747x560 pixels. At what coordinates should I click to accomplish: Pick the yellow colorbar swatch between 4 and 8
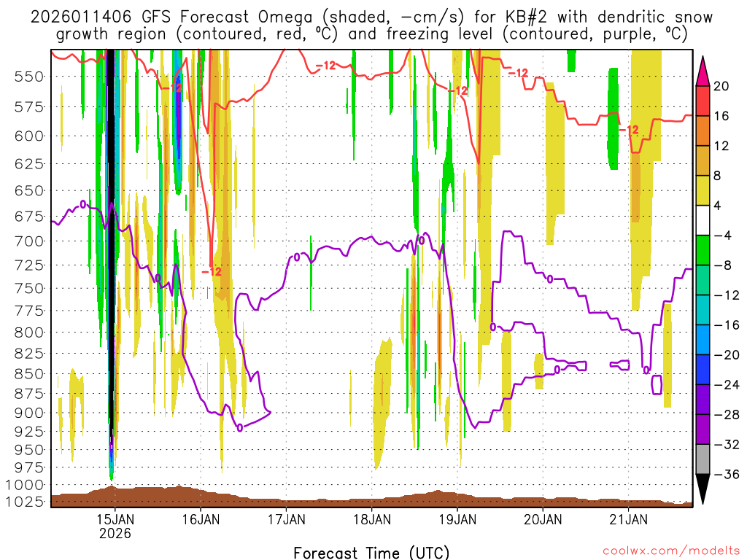703,190
